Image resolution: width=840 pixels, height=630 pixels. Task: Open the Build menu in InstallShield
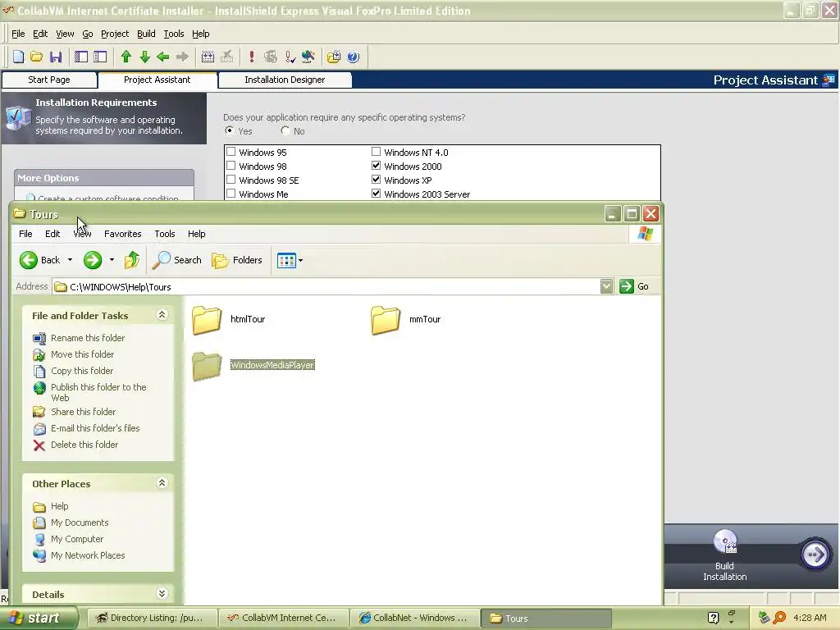(146, 34)
